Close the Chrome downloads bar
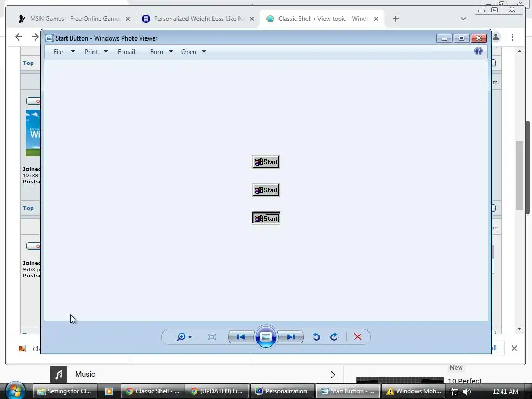The image size is (532, 399). click(x=514, y=348)
